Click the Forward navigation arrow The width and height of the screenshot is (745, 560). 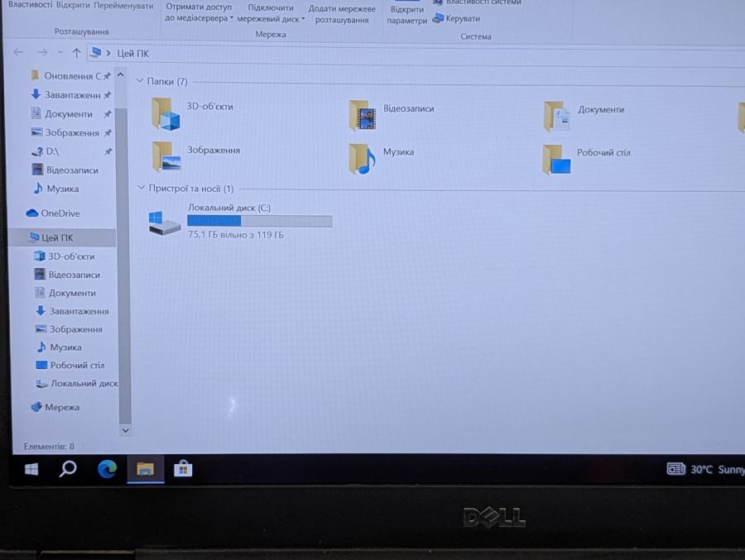tap(42, 53)
